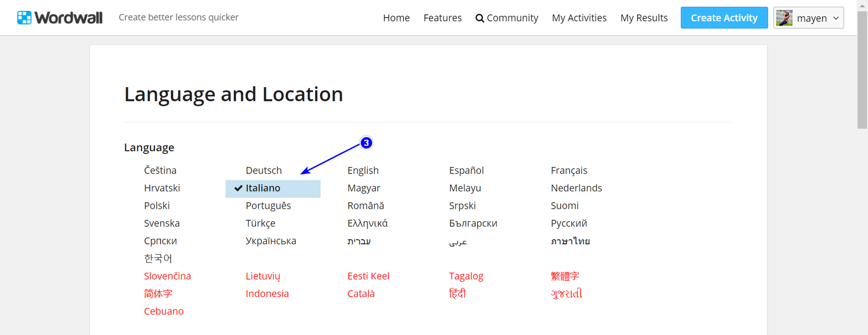Viewport: 868px width, 335px height.
Task: Click the red Cebuano link
Action: tap(163, 311)
